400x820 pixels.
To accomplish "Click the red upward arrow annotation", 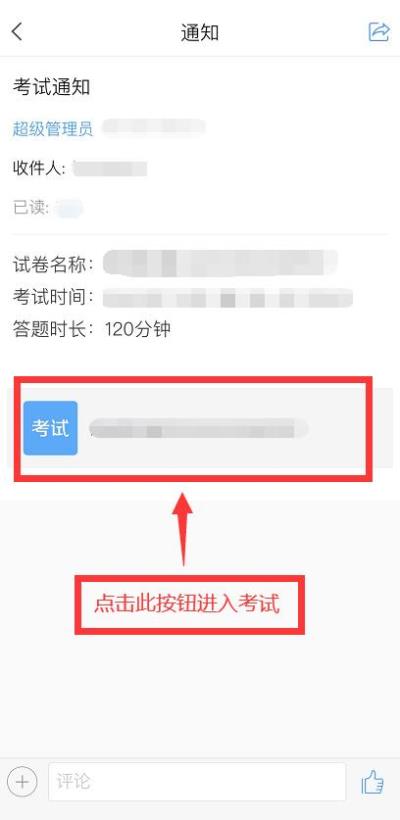I will point(183,528).
